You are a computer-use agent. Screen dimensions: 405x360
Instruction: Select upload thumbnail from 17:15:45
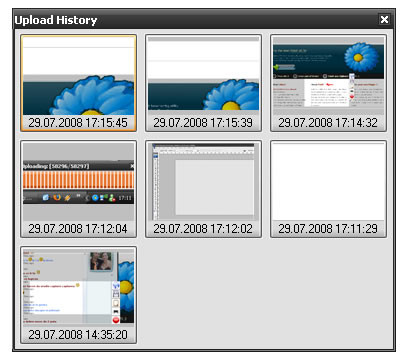click(78, 83)
